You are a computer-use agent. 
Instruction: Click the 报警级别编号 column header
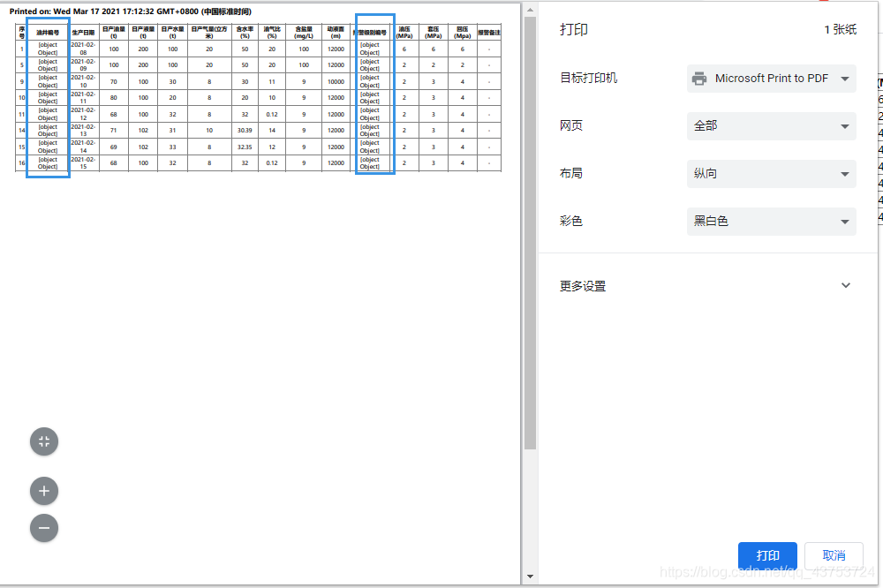(x=370, y=33)
